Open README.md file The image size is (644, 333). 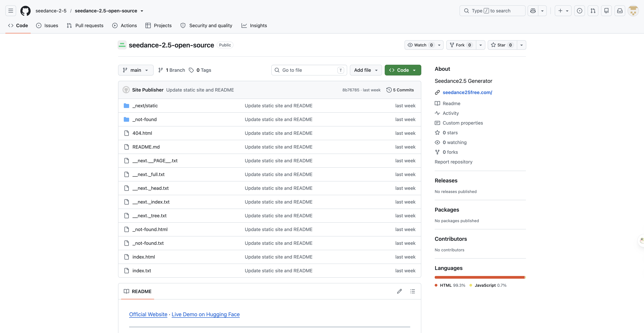coord(146,147)
